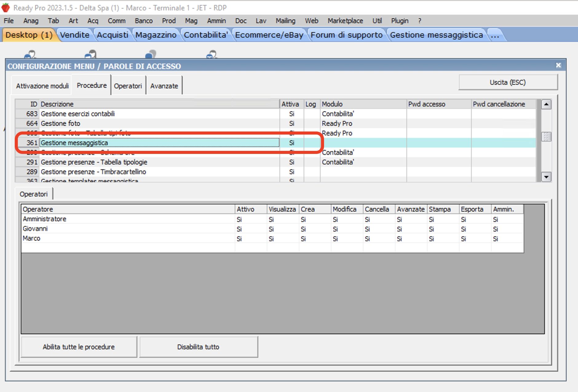Open the Util menu

377,21
